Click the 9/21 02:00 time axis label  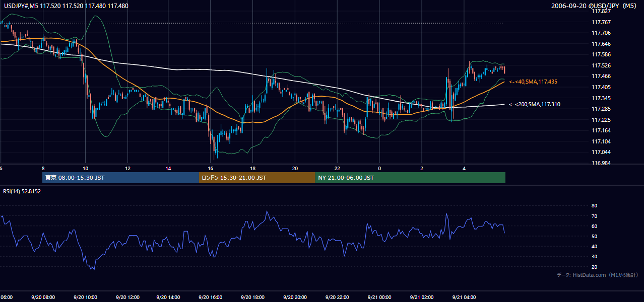pos(421,297)
